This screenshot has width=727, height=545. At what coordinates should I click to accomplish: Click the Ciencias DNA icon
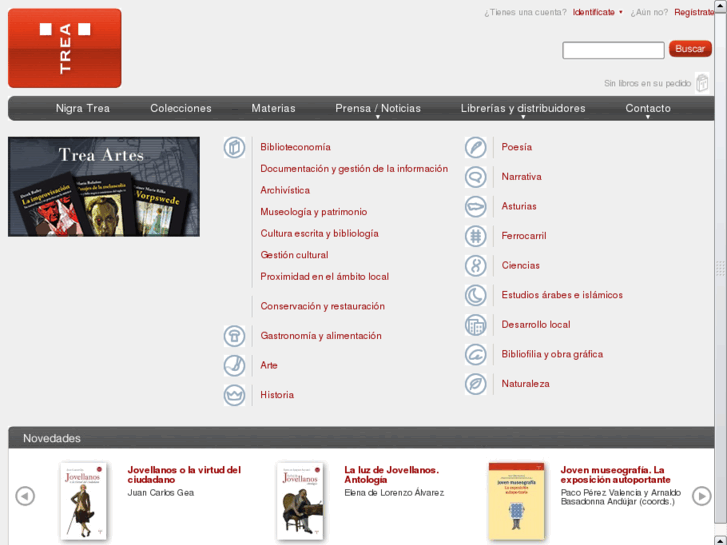[476, 266]
